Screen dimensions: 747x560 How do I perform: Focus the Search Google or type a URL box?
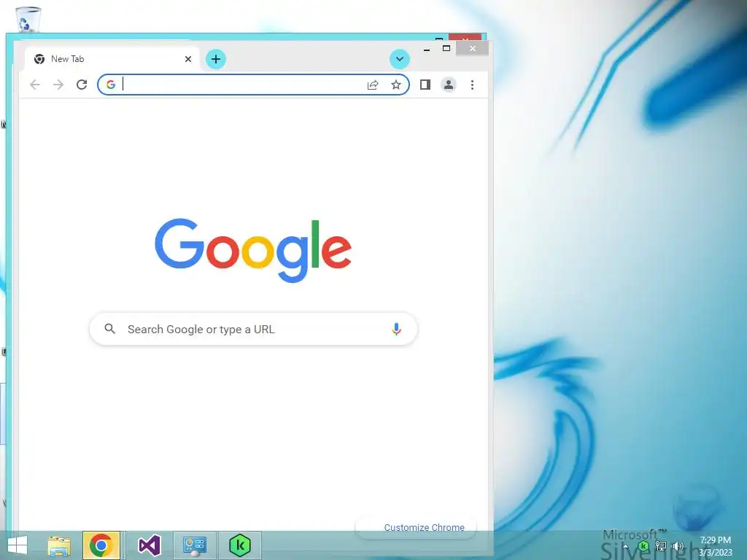pos(253,329)
